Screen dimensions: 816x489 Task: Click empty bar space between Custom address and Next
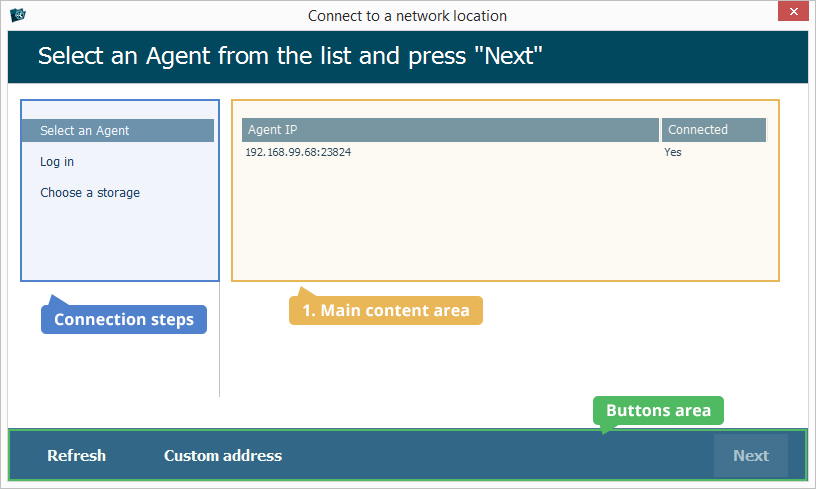(x=500, y=456)
